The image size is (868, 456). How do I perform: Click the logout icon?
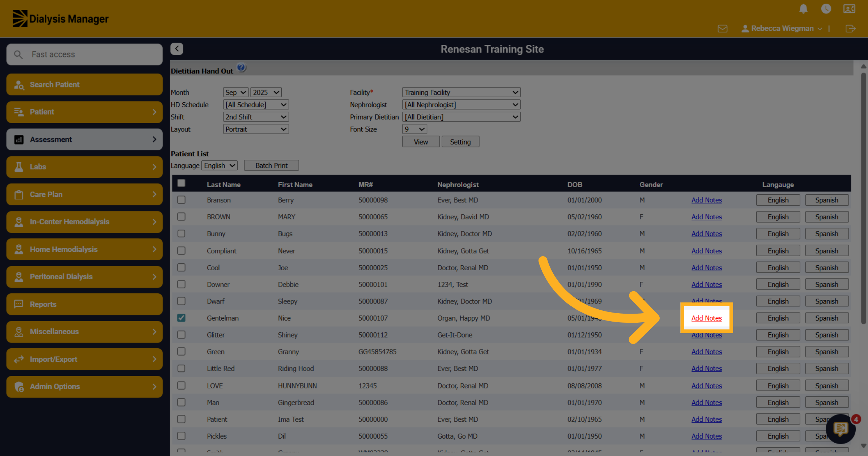click(851, 29)
